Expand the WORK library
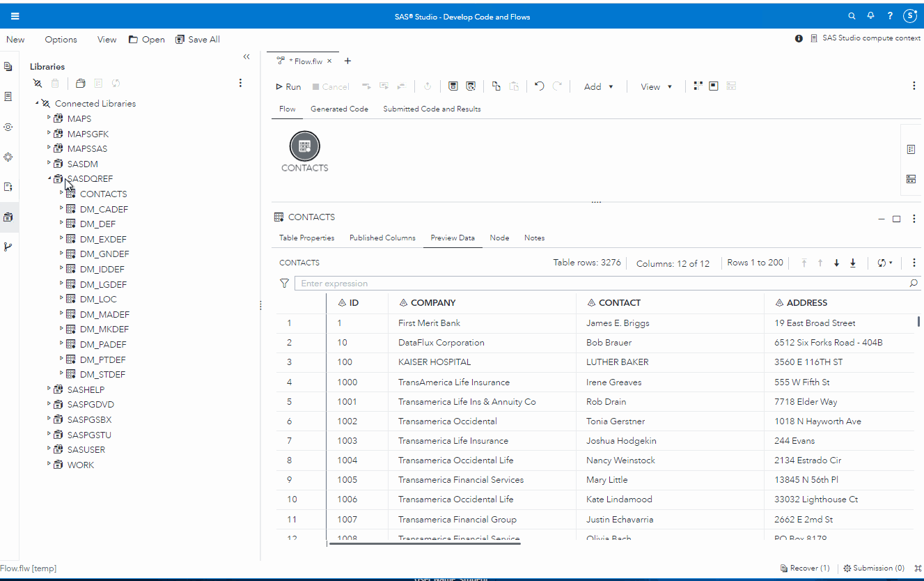This screenshot has height=581, width=924. click(49, 464)
